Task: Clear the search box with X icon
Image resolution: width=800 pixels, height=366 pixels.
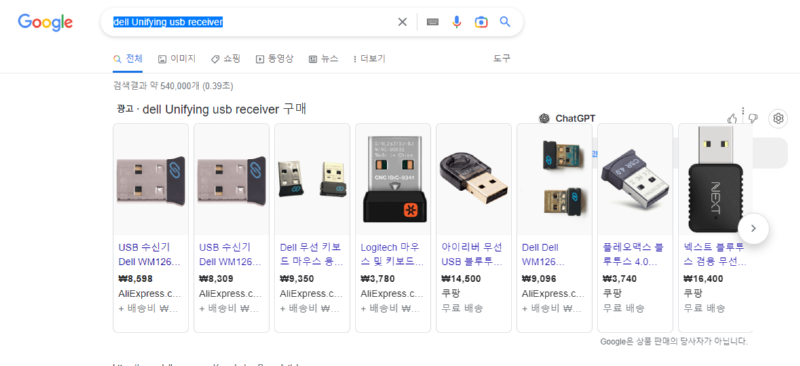Action: 403,22
